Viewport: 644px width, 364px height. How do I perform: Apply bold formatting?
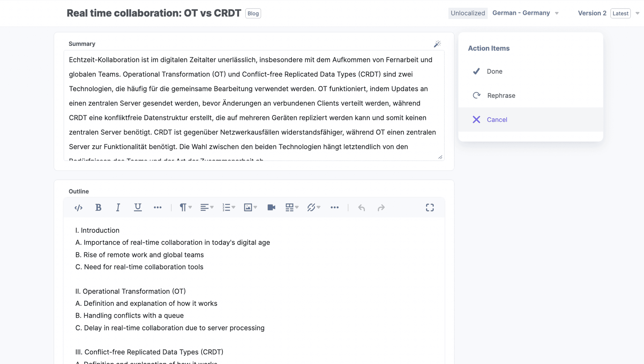(x=98, y=208)
